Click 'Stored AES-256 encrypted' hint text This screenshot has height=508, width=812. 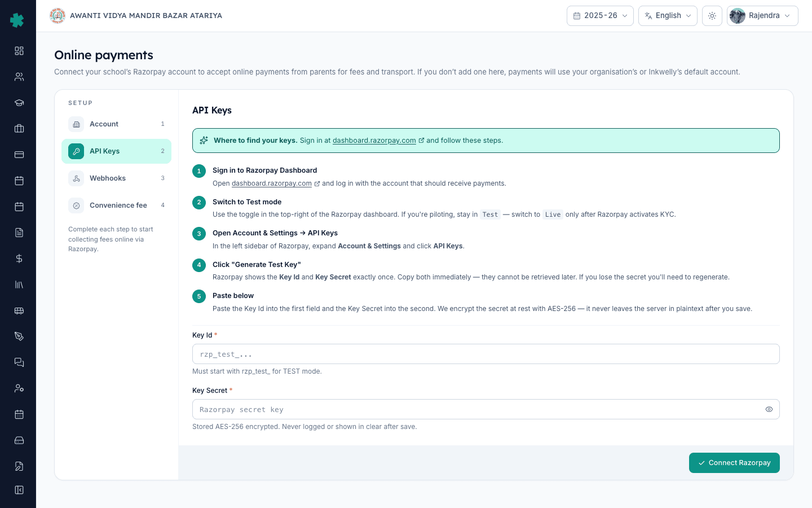(304, 427)
